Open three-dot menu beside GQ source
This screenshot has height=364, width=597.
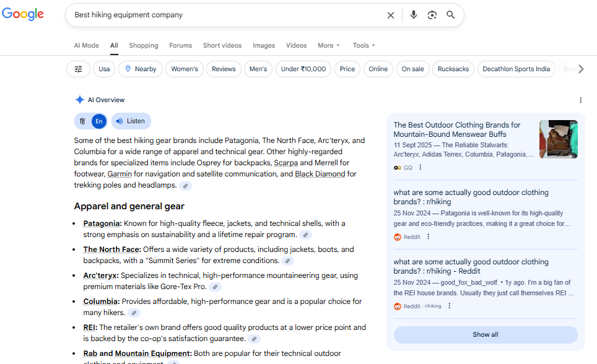click(421, 167)
